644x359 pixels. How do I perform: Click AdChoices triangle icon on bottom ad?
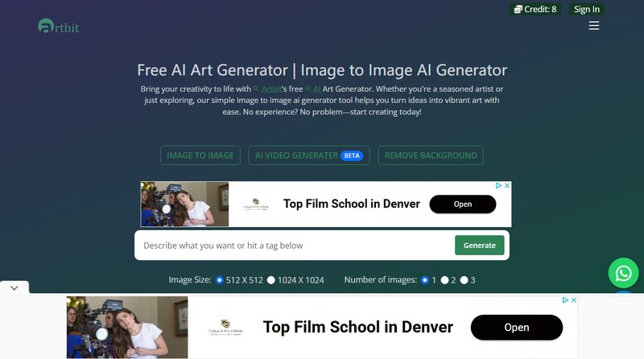pos(564,300)
